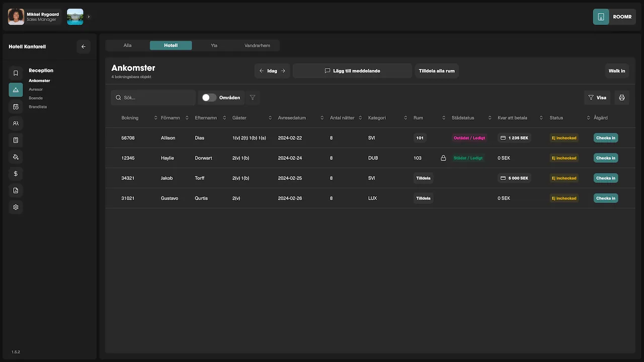
Task: Click the forward arrow next to Idag
Action: pos(282,70)
